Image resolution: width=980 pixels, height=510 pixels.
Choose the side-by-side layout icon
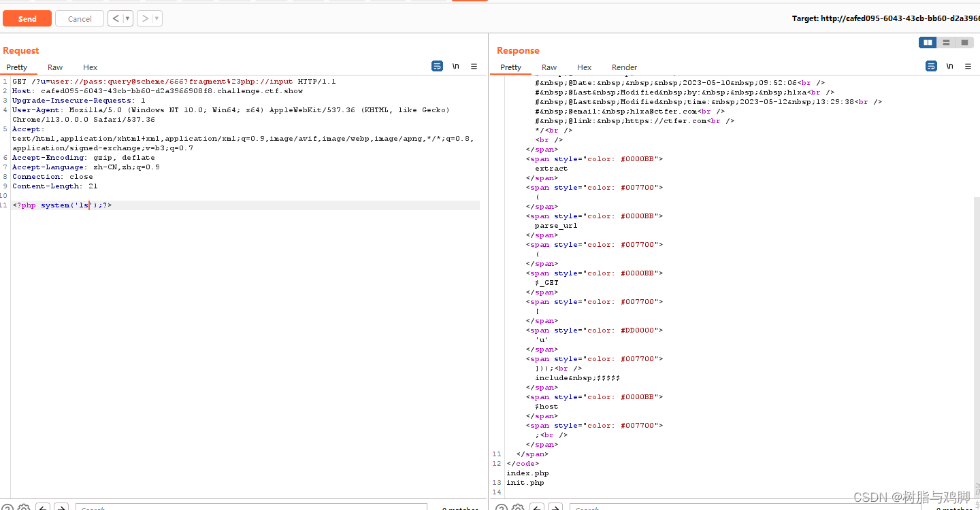[928, 42]
